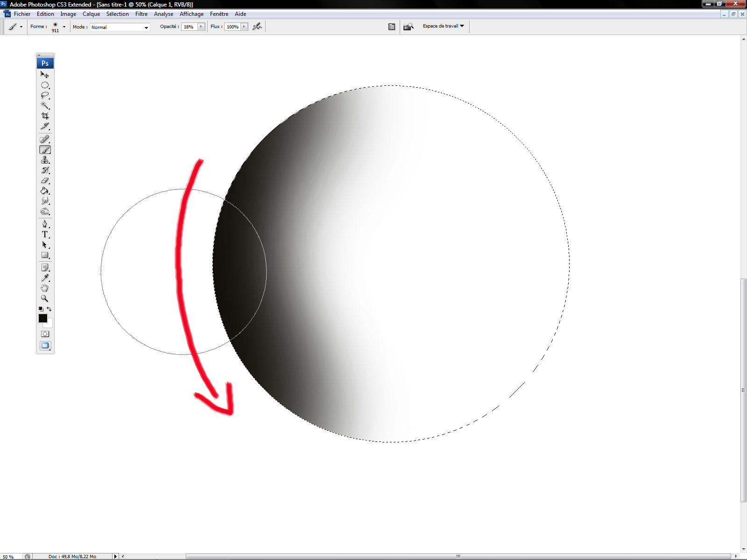The image size is (747, 560).
Task: Toggle the airbrush option
Action: click(x=257, y=27)
